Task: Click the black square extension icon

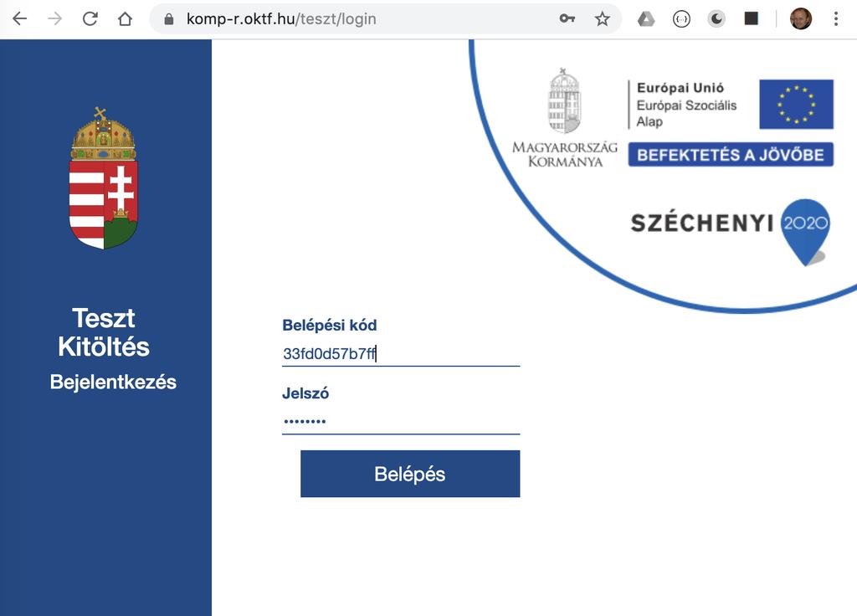Action: pyautogui.click(x=752, y=19)
